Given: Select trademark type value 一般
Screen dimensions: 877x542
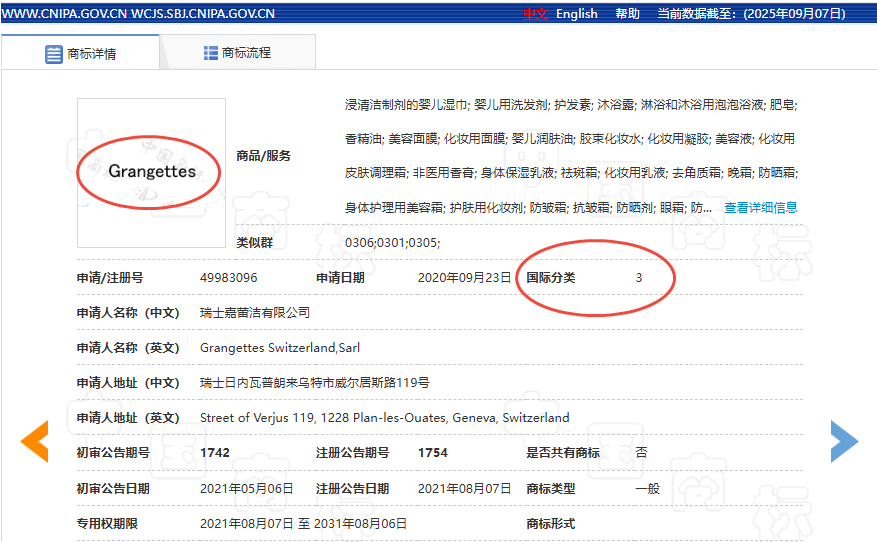Looking at the screenshot, I should click(648, 488).
